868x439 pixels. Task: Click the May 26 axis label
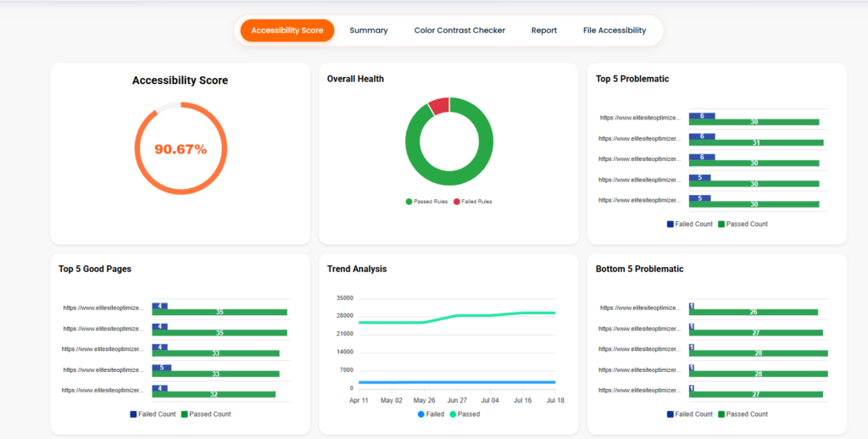(424, 400)
